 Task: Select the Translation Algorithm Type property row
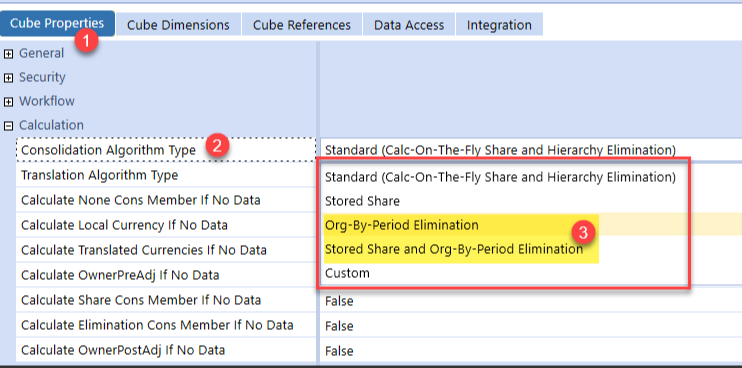coord(166,175)
